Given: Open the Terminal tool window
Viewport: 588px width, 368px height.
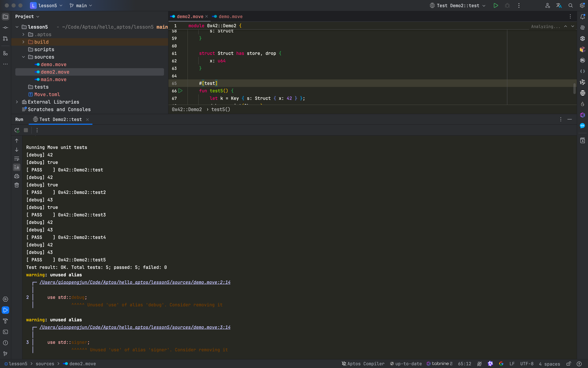Looking at the screenshot, I should point(5,332).
